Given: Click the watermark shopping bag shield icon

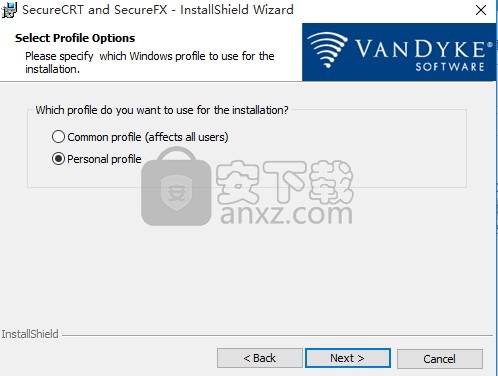Looking at the screenshot, I should pos(176,187).
